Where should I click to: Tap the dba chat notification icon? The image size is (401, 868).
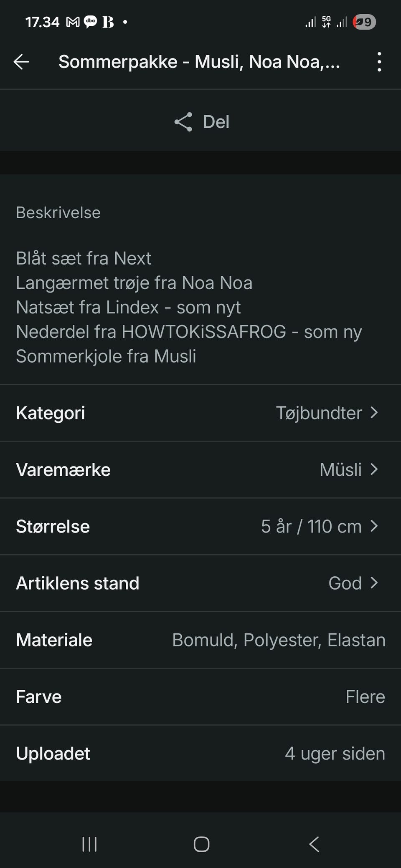90,22
